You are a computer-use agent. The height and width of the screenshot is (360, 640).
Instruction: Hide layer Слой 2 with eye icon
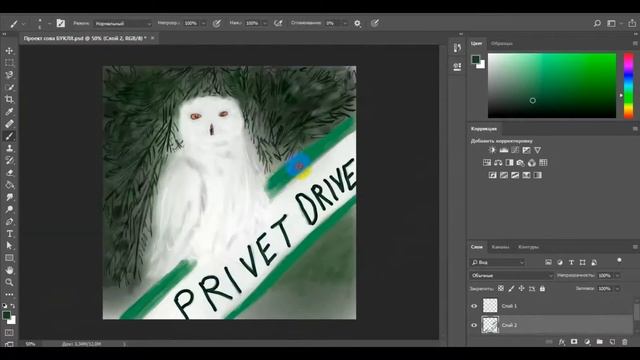[x=474, y=325]
